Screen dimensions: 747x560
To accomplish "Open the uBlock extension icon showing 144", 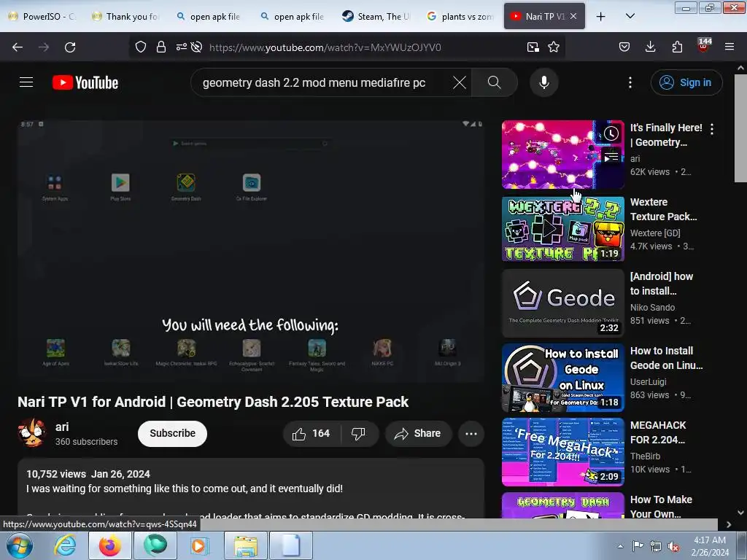I will click(x=704, y=46).
